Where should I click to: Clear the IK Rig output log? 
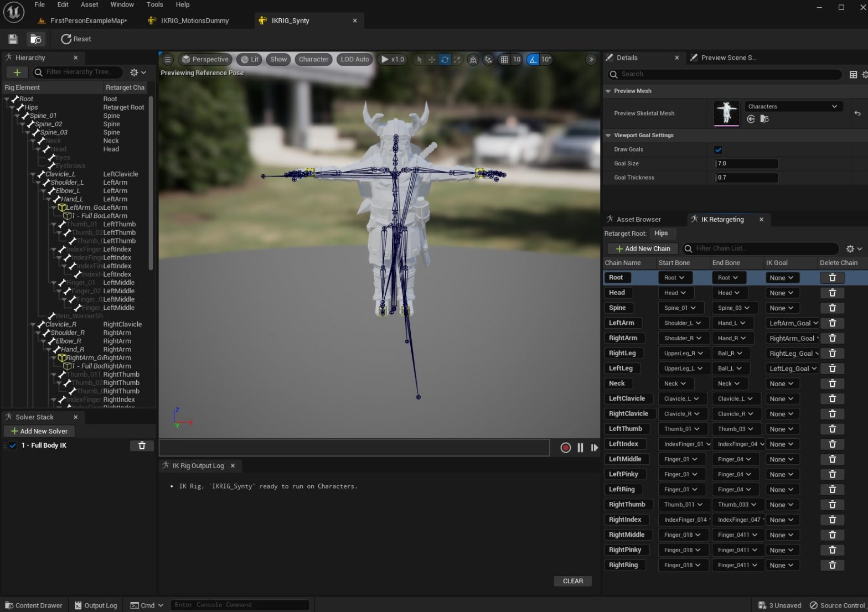[572, 581]
